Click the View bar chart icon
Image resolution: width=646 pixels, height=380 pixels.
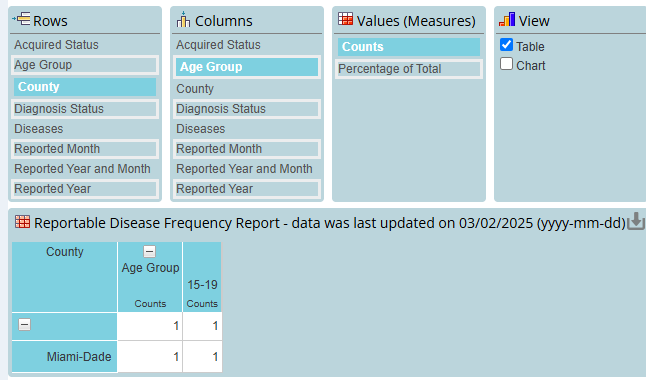[507, 19]
